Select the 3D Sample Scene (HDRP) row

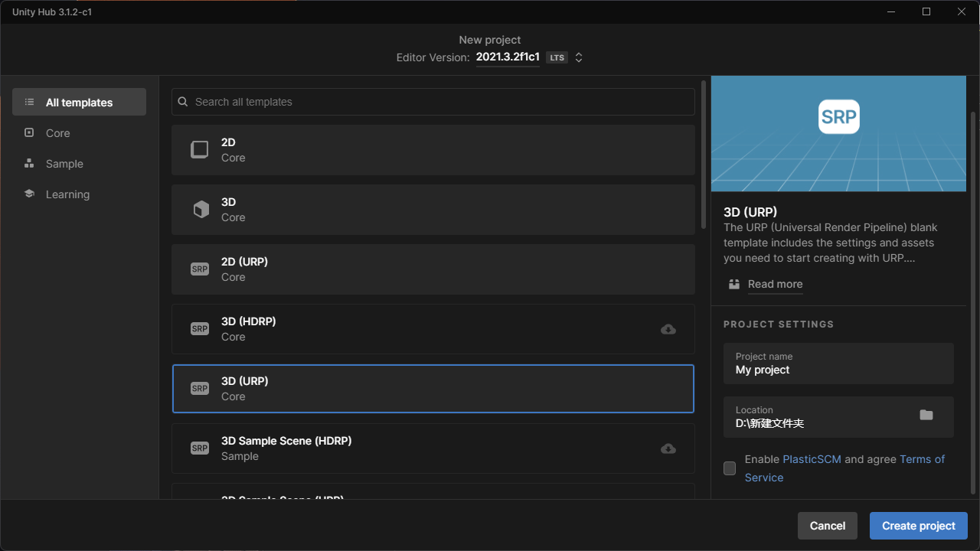point(433,448)
